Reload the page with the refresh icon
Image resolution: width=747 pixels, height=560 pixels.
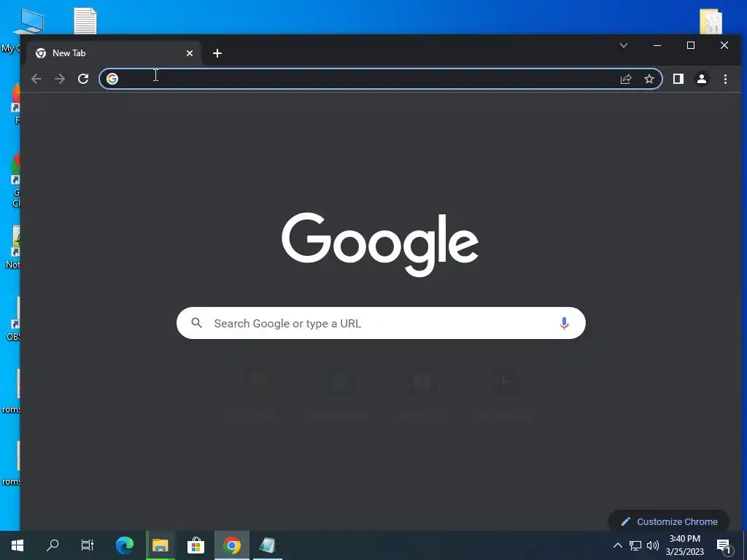point(83,79)
